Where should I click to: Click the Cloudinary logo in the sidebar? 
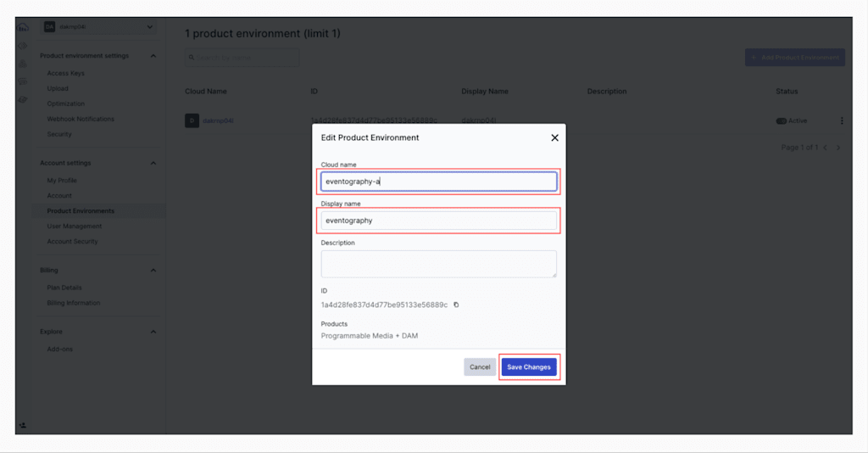coord(23,27)
